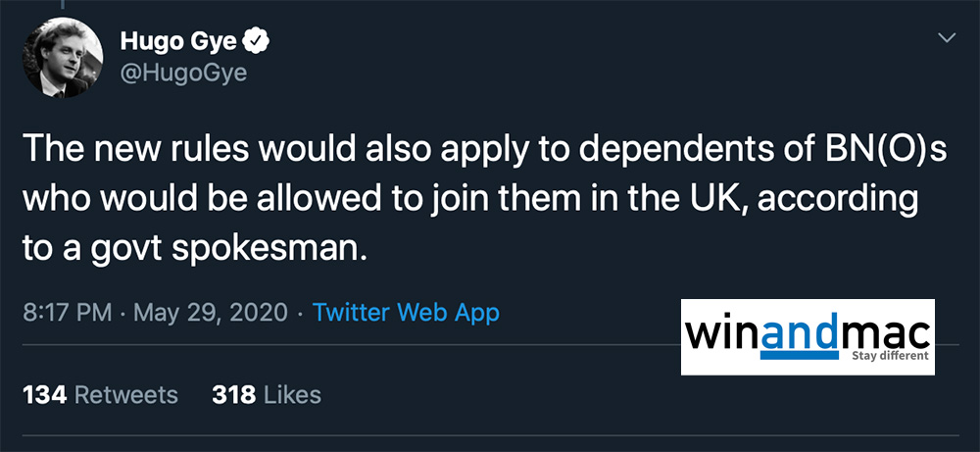The image size is (980, 452).
Task: Click the verified badge beside Hugo Gye
Action: 256,42
